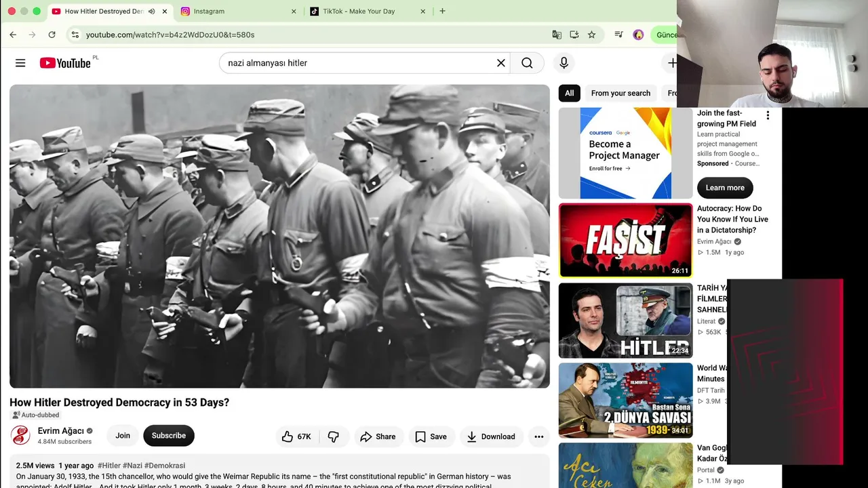Click the browser address bar URL
This screenshot has height=488, width=868.
pos(170,35)
